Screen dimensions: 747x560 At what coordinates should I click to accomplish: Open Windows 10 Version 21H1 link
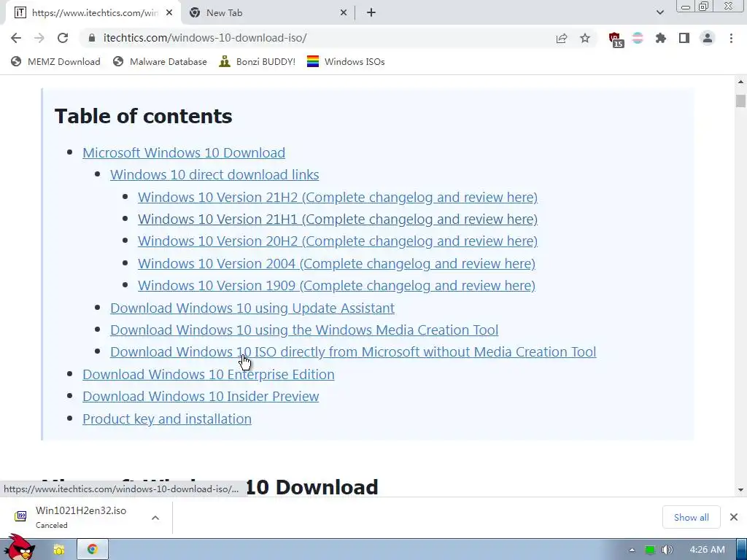click(x=338, y=219)
